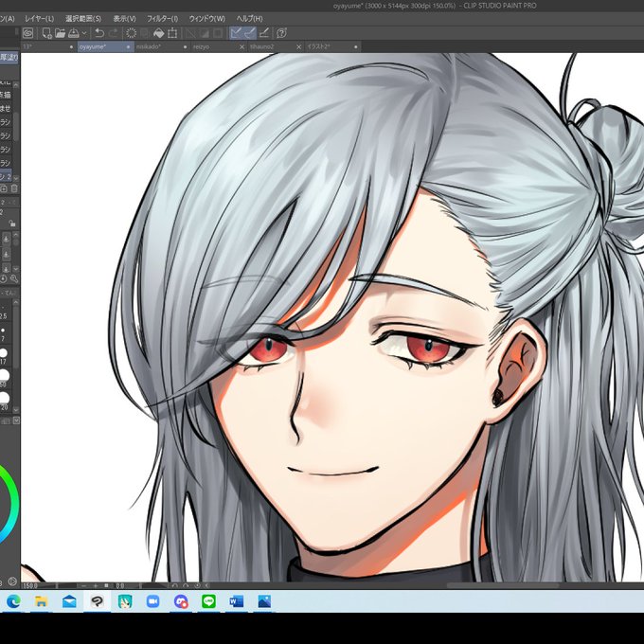Create a new canvas with New icon
This screenshot has height=644, width=644.
46,33
